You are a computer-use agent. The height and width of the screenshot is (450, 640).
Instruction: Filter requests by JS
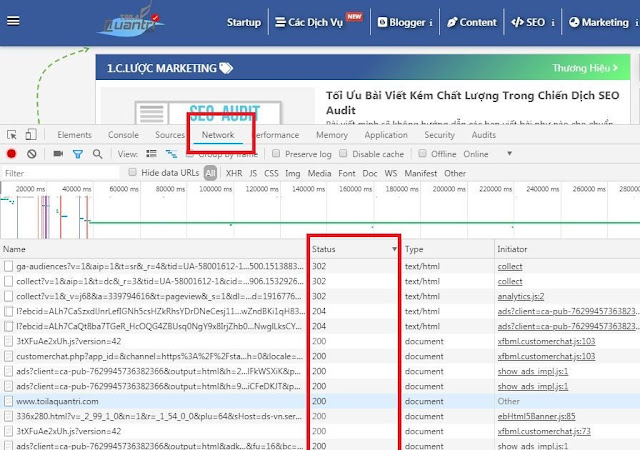pyautogui.click(x=253, y=173)
